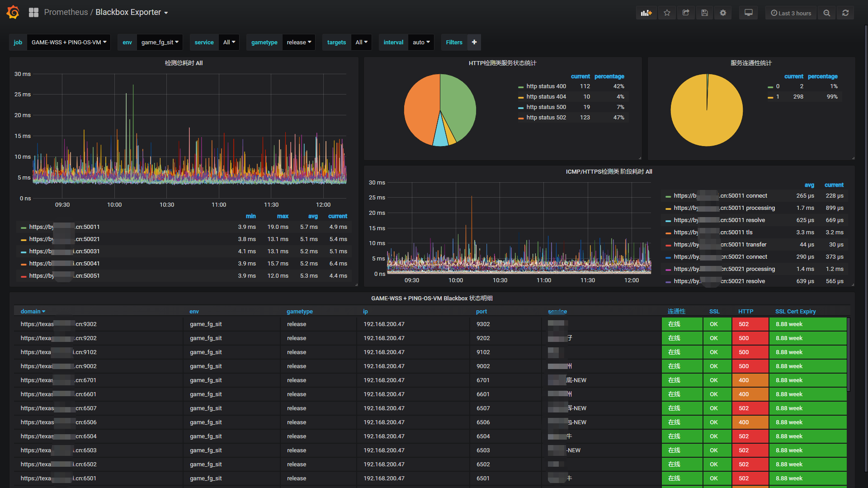
Task: Open the service variable All dropdown
Action: click(229, 42)
